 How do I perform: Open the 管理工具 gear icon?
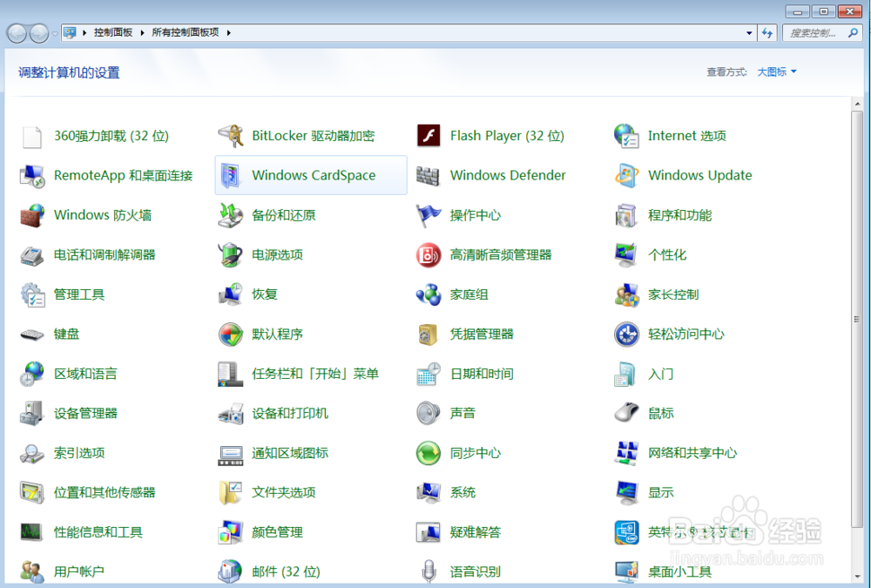[x=32, y=294]
